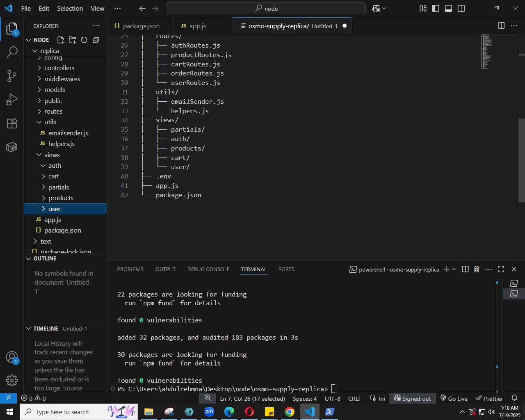525x420 pixels.
Task: Click New Folder icon in NODE header
Action: [x=73, y=40]
